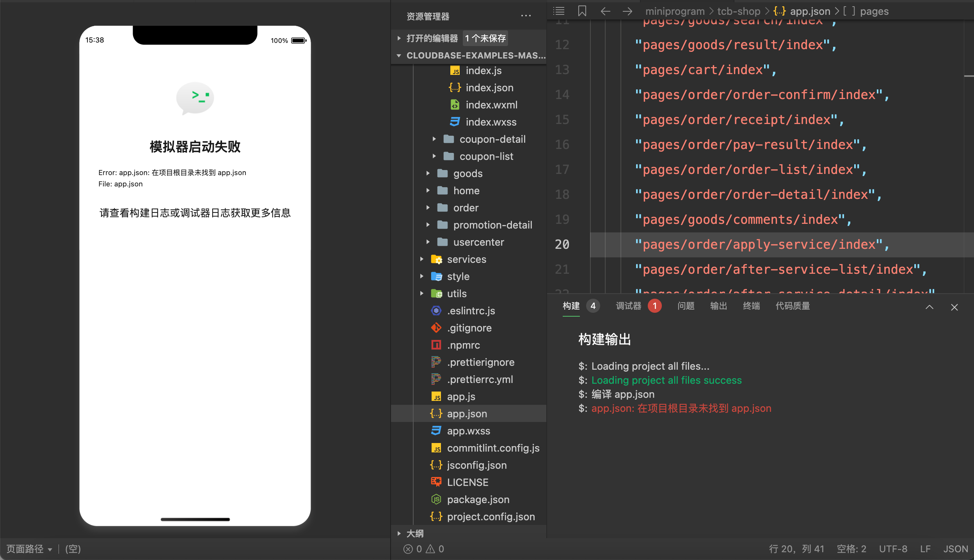974x560 pixels.
Task: Switch to the 构建 tab
Action: point(571,306)
